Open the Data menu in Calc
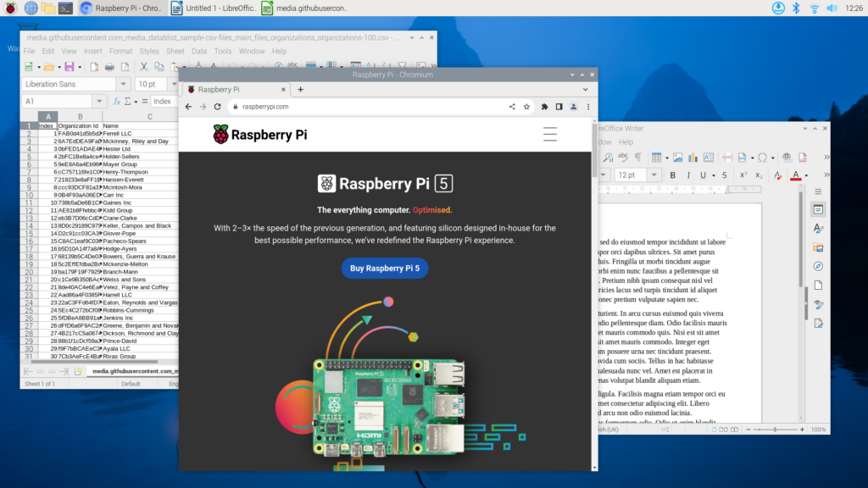868x488 pixels. (x=198, y=51)
